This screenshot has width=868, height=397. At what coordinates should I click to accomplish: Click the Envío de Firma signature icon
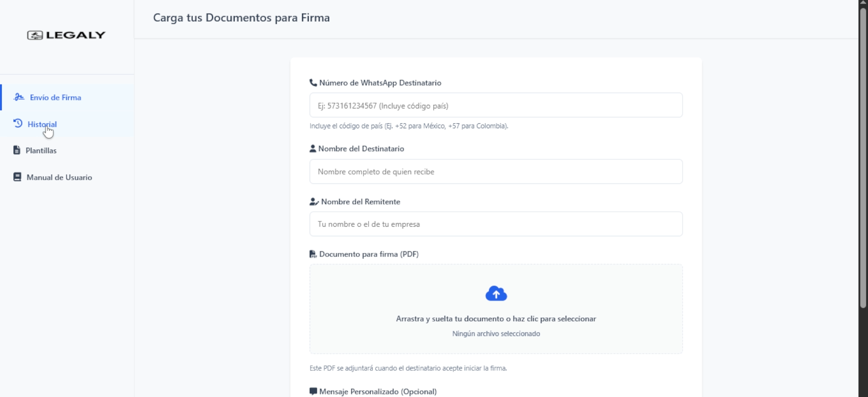19,97
